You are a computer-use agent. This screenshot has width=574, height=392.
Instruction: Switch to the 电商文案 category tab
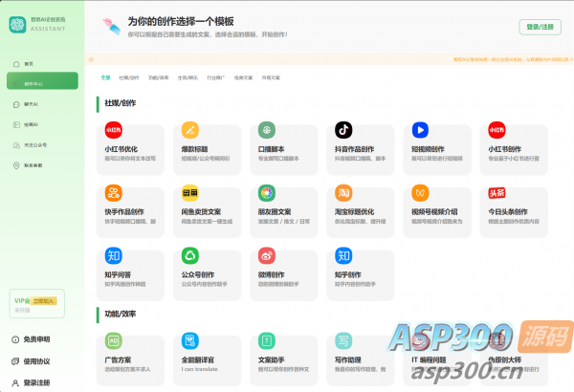(243, 77)
